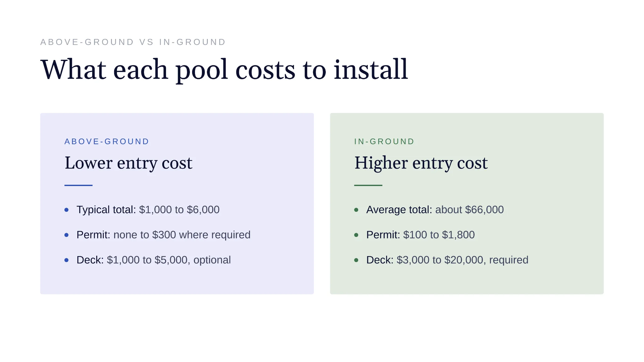Select the 'Lower entry cost' heading

tap(128, 163)
